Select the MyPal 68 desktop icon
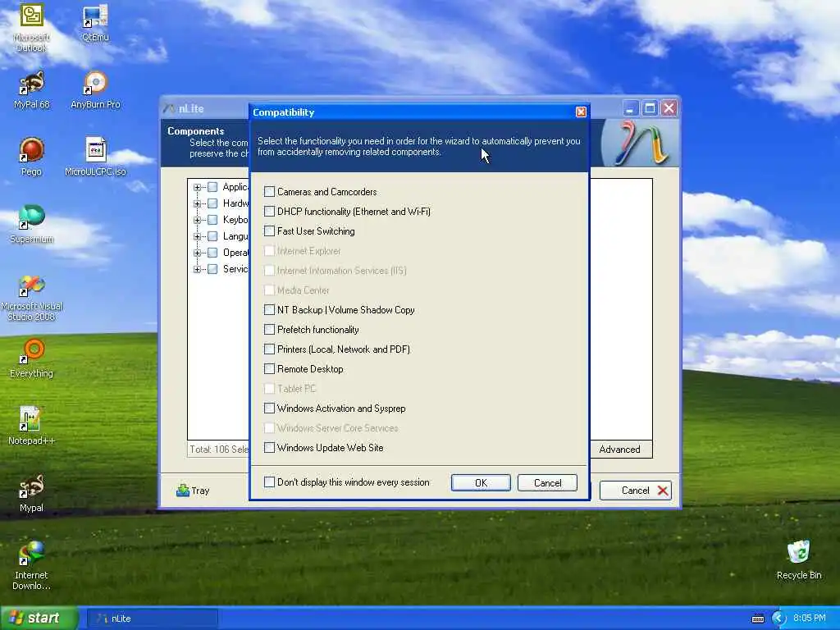Image resolution: width=840 pixels, height=630 pixels. click(x=32, y=90)
